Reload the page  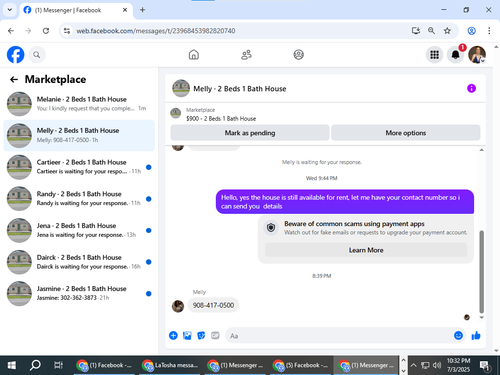(46, 31)
